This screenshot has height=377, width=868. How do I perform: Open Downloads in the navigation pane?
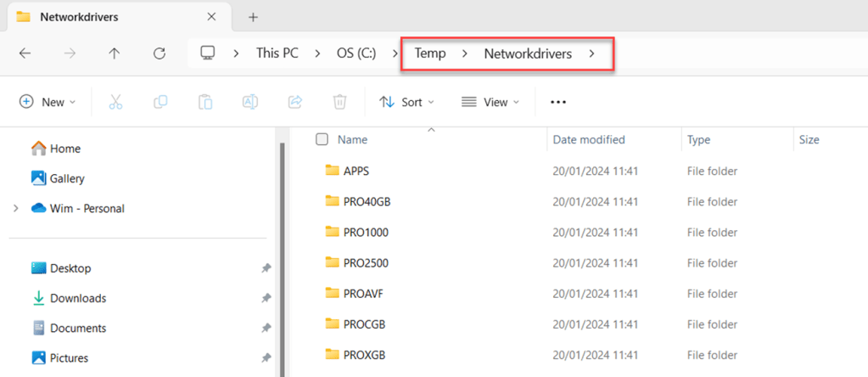(x=77, y=298)
